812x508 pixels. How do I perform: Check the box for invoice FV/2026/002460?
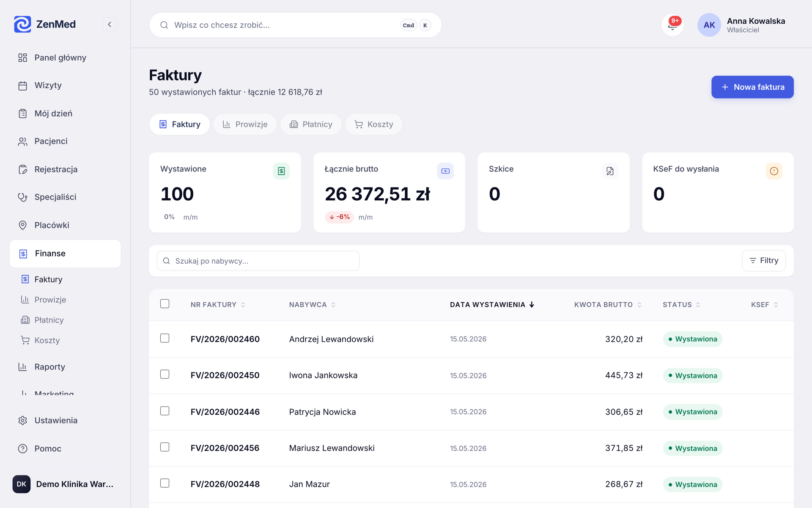[x=165, y=338]
